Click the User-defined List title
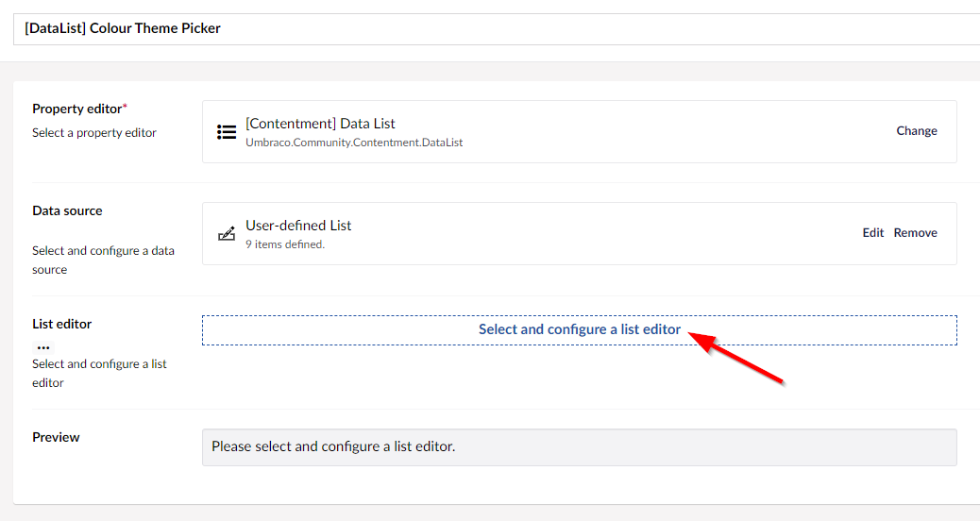The width and height of the screenshot is (980, 521). click(x=298, y=226)
